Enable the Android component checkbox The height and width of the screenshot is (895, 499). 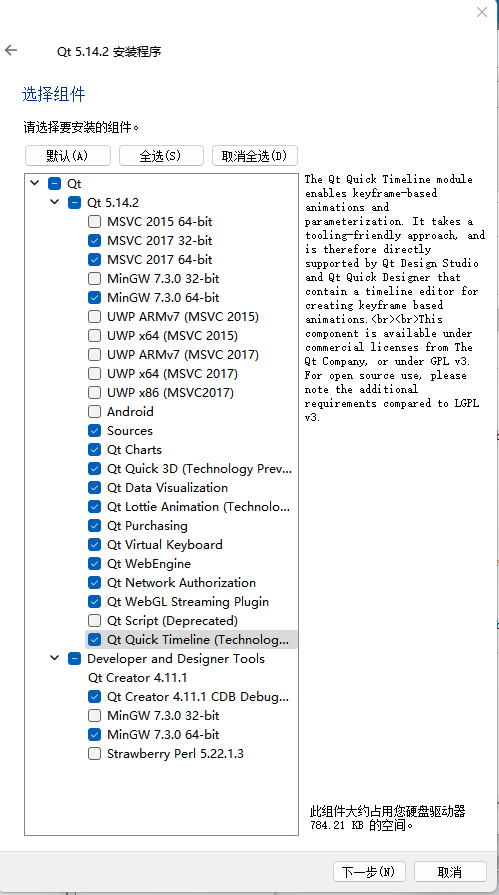pyautogui.click(x=94, y=412)
